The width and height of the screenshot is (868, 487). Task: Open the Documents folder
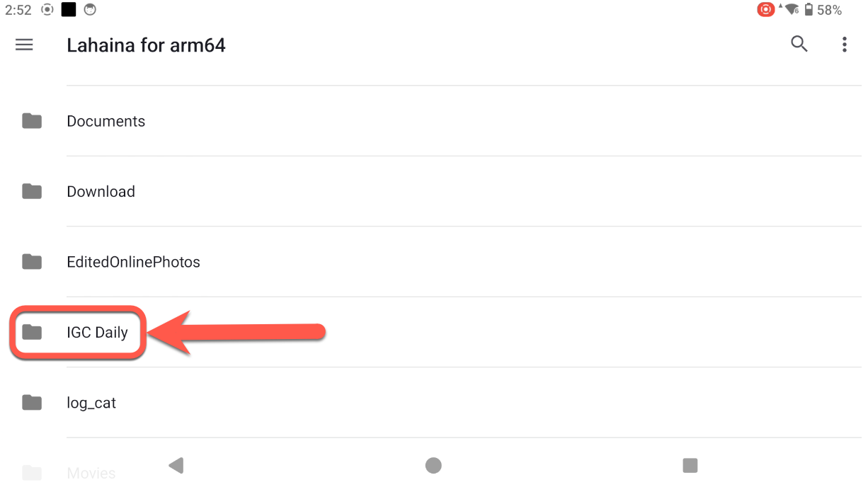coord(106,121)
